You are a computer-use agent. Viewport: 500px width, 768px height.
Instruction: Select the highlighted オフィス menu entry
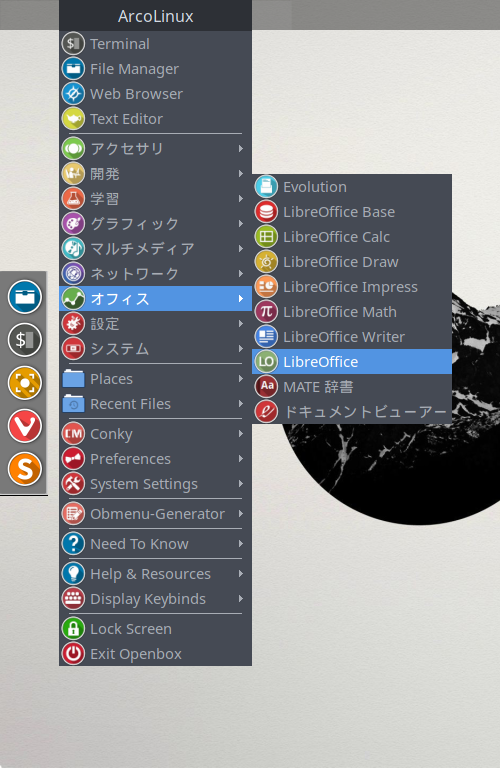coord(155,298)
